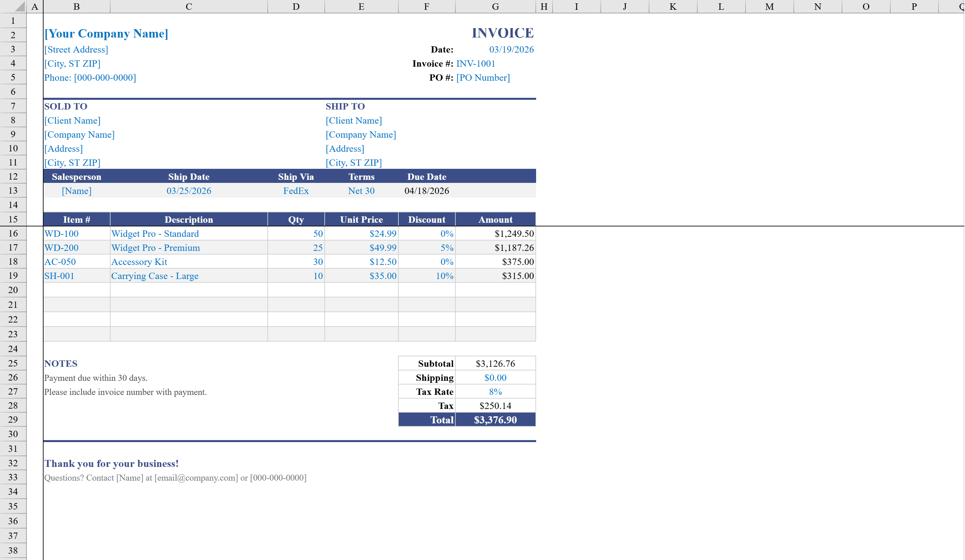Select item SH-001
The width and height of the screenshot is (965, 560).
tap(77, 276)
